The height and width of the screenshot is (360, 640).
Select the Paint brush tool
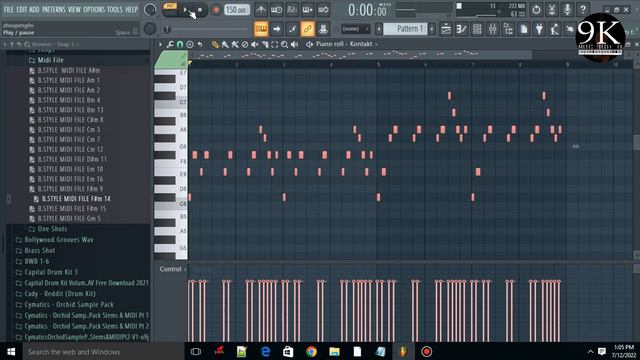click(x=225, y=44)
